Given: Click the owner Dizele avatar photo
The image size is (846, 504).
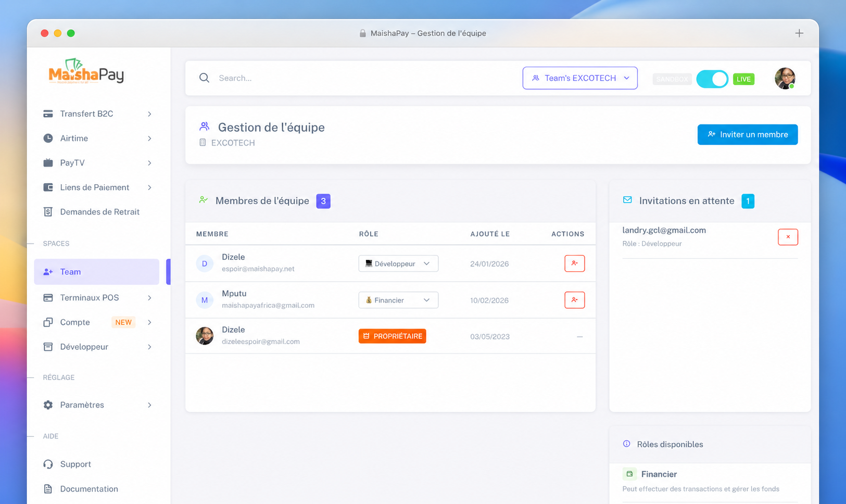Looking at the screenshot, I should point(205,336).
